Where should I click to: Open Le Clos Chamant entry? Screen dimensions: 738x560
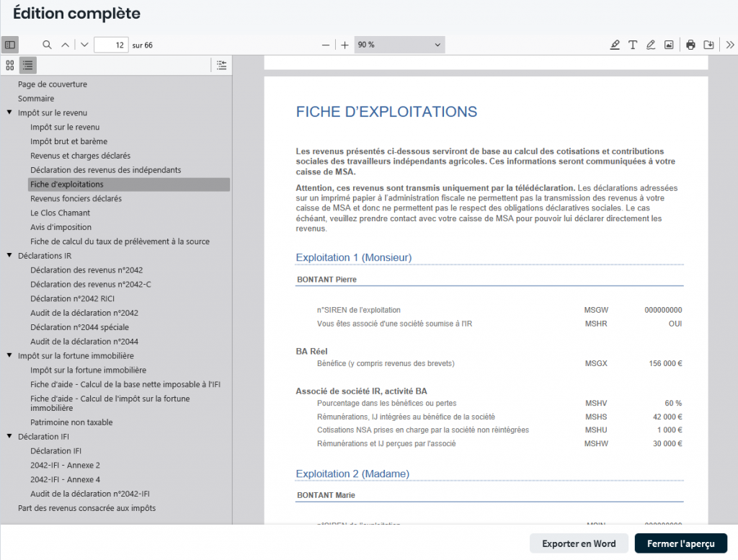(x=60, y=213)
